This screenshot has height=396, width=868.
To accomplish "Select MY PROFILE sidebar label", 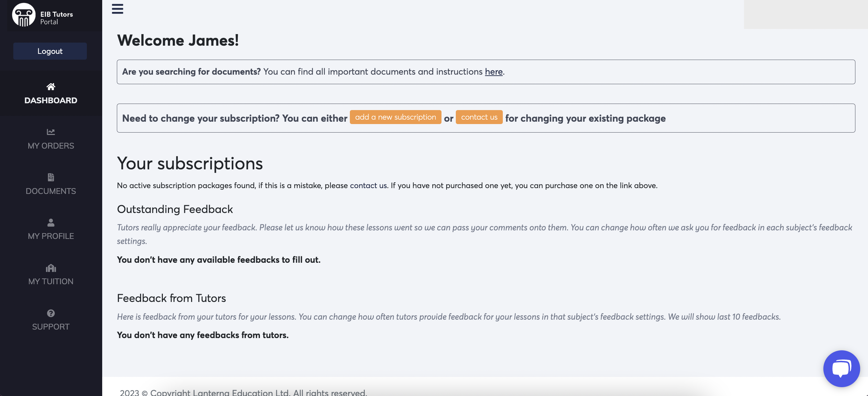I will click(x=51, y=236).
